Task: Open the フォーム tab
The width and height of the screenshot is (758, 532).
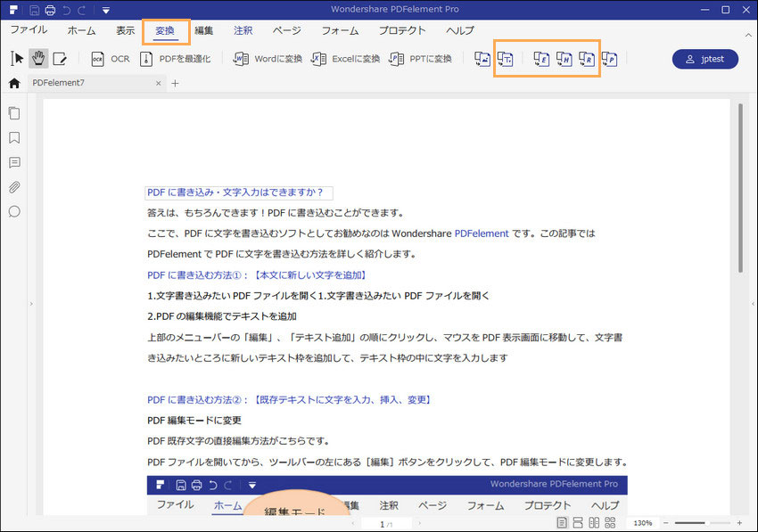Action: click(x=341, y=30)
